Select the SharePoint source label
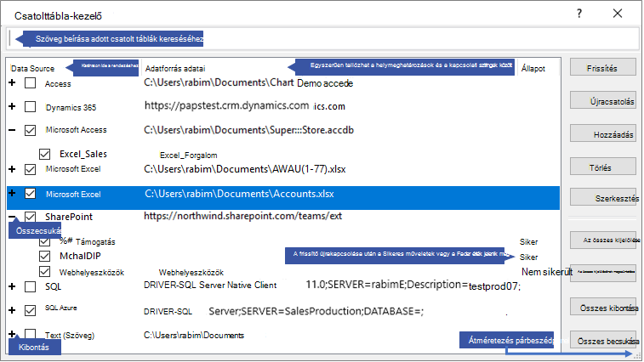The height and width of the screenshot is (362, 644). click(69, 217)
